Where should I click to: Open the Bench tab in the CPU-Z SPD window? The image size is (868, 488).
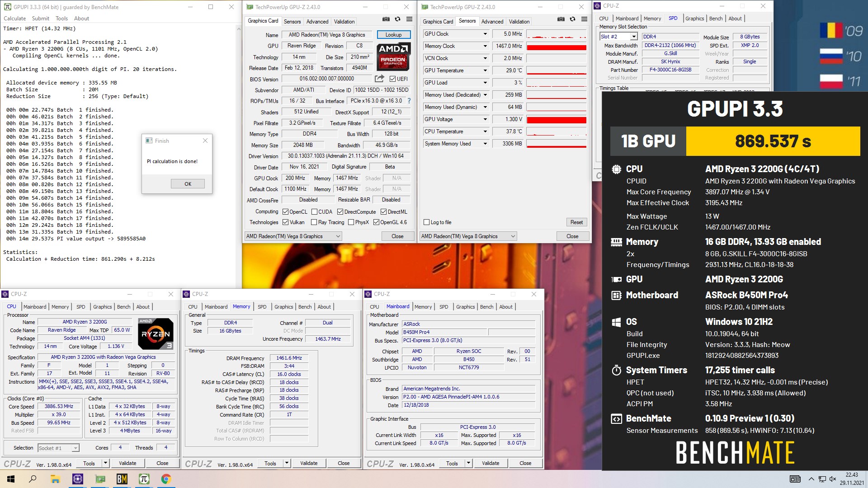(x=716, y=19)
